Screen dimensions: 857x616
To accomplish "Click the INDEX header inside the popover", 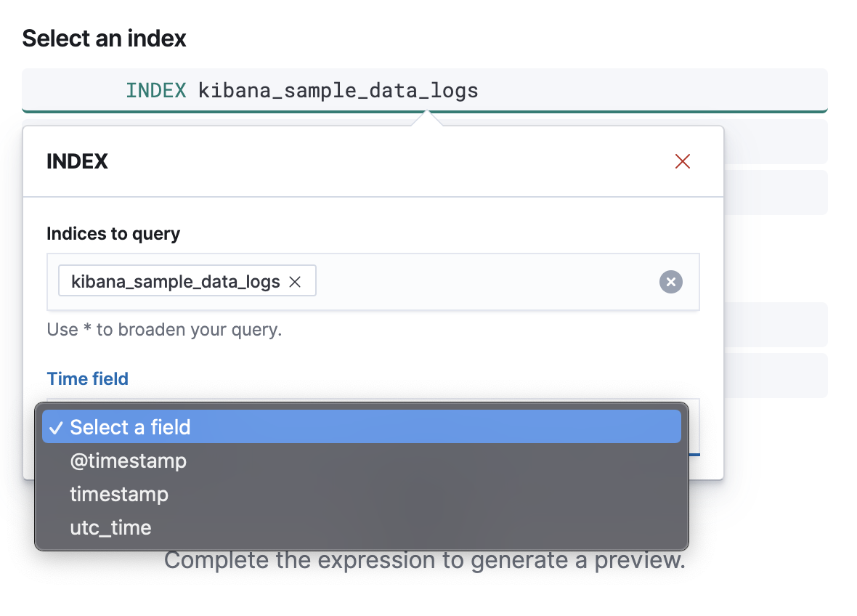I will 77,161.
